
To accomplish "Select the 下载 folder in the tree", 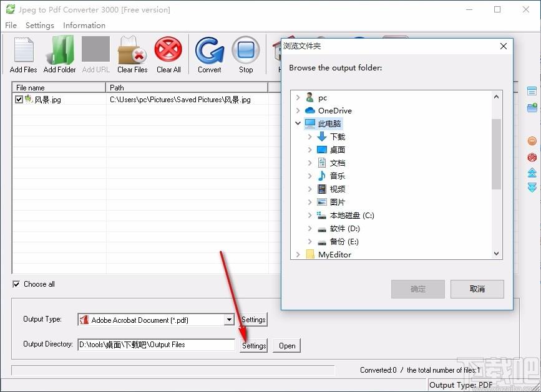I will pos(331,136).
